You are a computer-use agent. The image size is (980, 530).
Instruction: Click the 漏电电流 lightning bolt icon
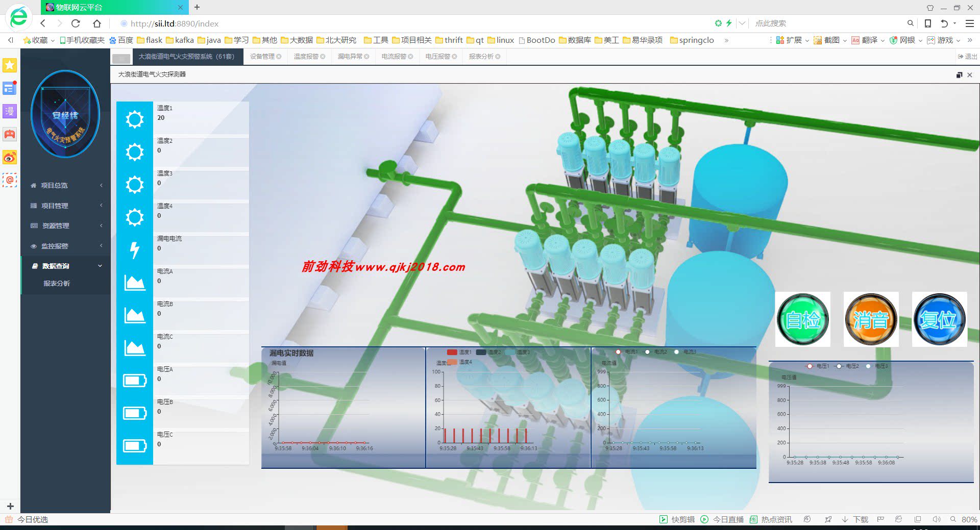(x=135, y=250)
